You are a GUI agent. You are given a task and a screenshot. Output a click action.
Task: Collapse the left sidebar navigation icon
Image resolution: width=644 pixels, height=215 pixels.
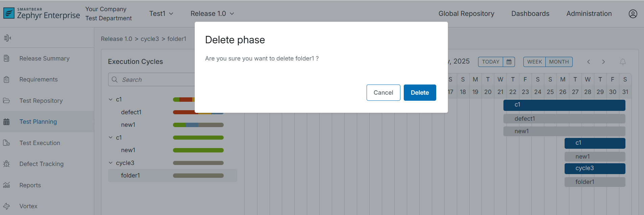7,38
